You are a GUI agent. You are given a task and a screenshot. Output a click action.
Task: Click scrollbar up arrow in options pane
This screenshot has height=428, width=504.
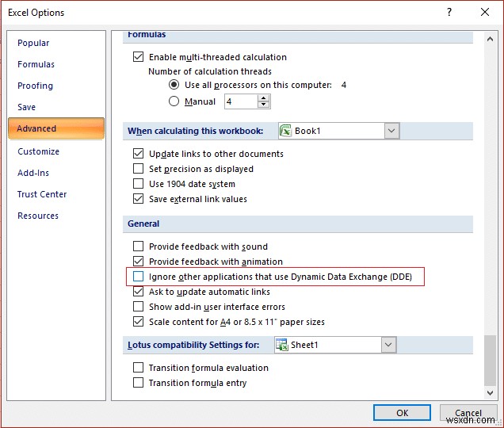(489, 38)
